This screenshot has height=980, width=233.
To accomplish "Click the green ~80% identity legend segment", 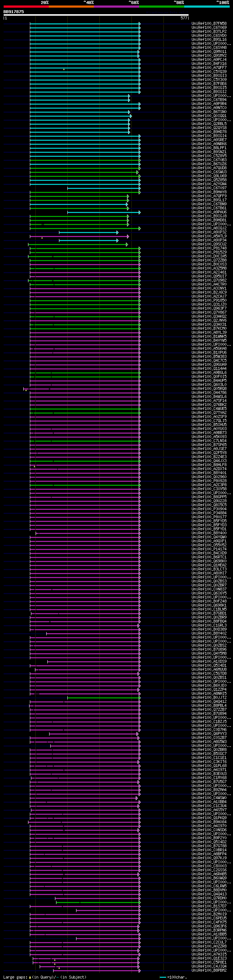I will tap(162, 7).
